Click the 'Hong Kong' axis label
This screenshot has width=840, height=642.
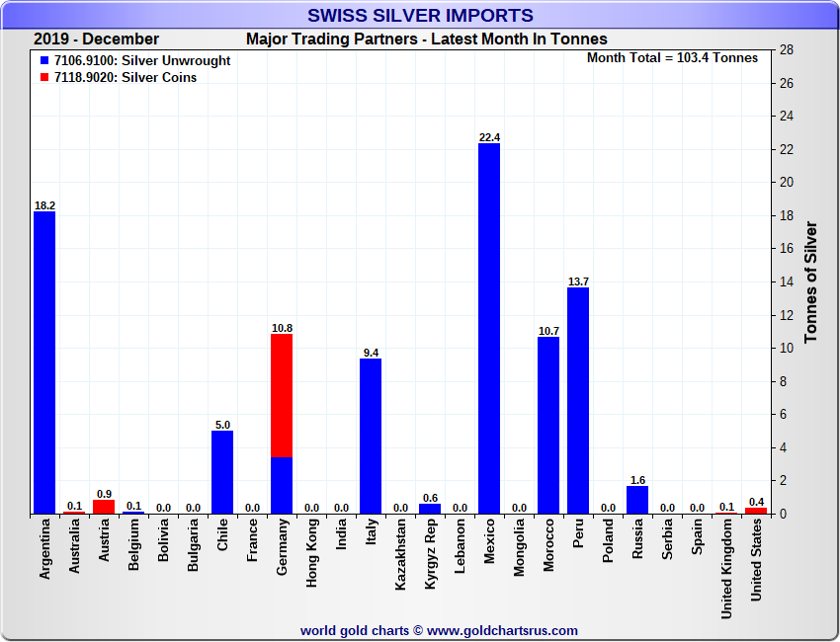click(311, 553)
